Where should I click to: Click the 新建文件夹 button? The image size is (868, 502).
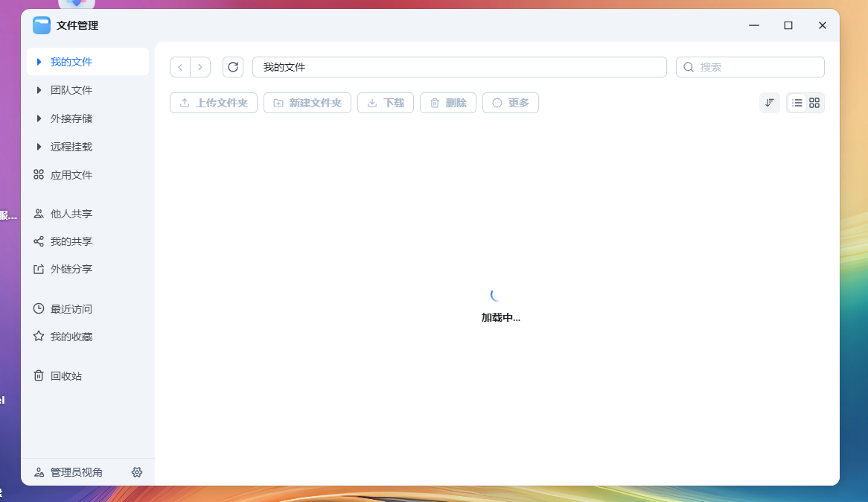(x=307, y=103)
